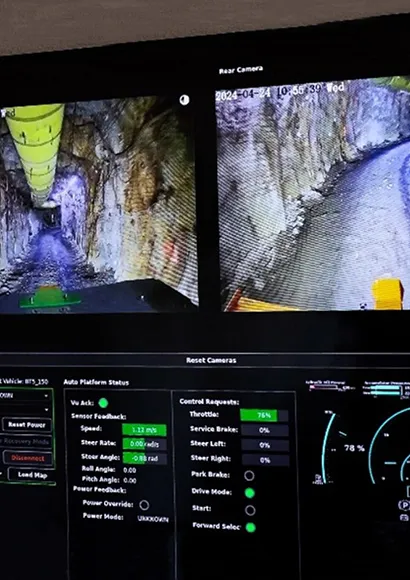Click the Throttle 76% bar
Screen dimensions: 410x580
[264, 415]
